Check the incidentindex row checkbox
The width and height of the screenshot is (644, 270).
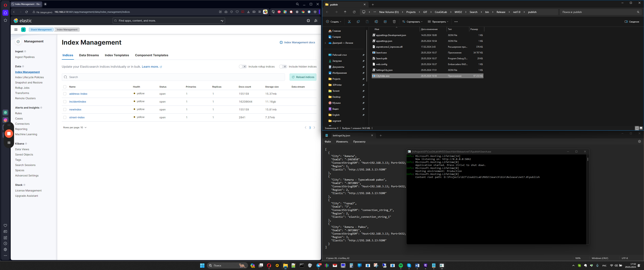65,102
